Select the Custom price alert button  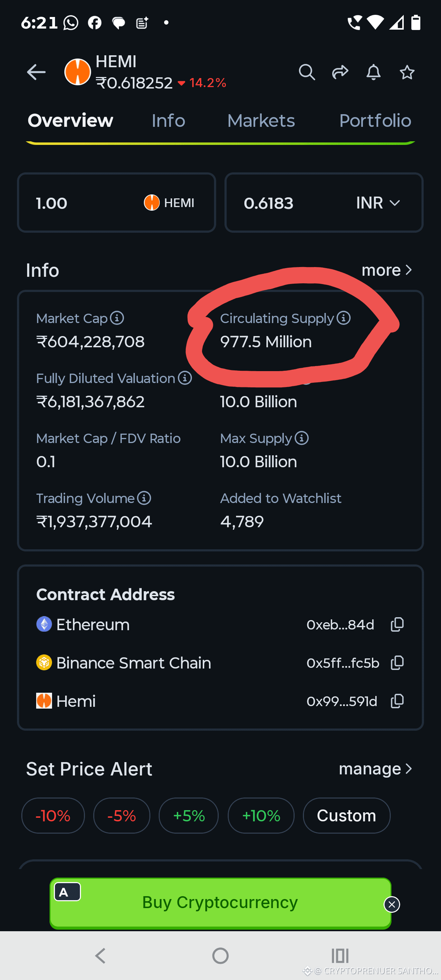point(347,815)
